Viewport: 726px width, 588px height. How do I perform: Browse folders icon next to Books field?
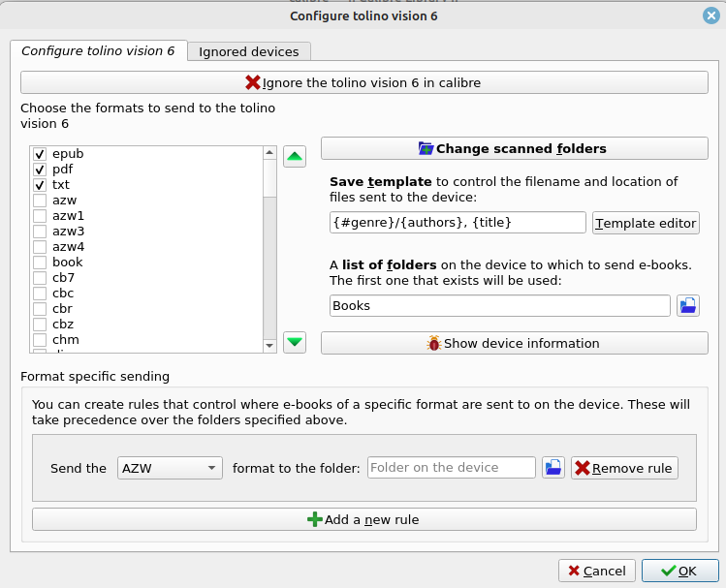click(687, 306)
